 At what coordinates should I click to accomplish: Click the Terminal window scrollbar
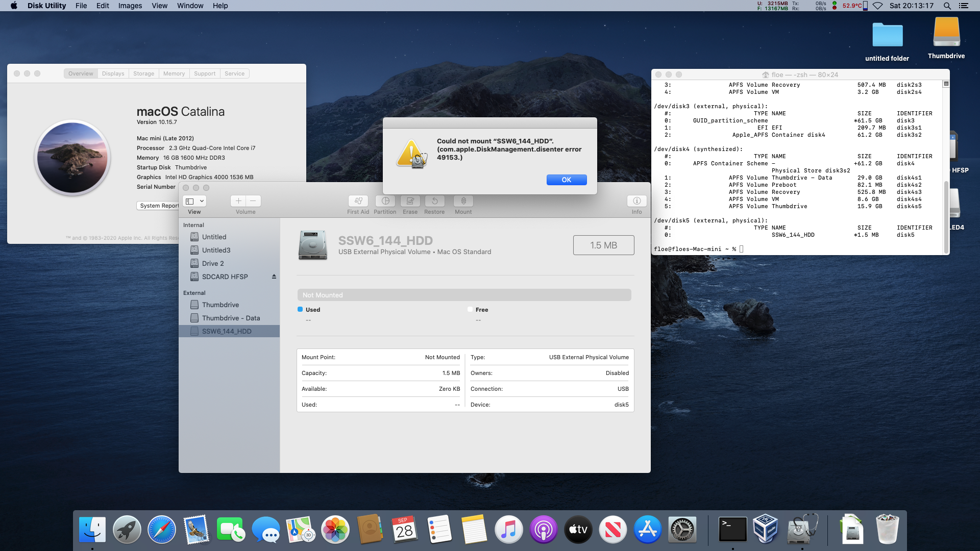pyautogui.click(x=946, y=216)
